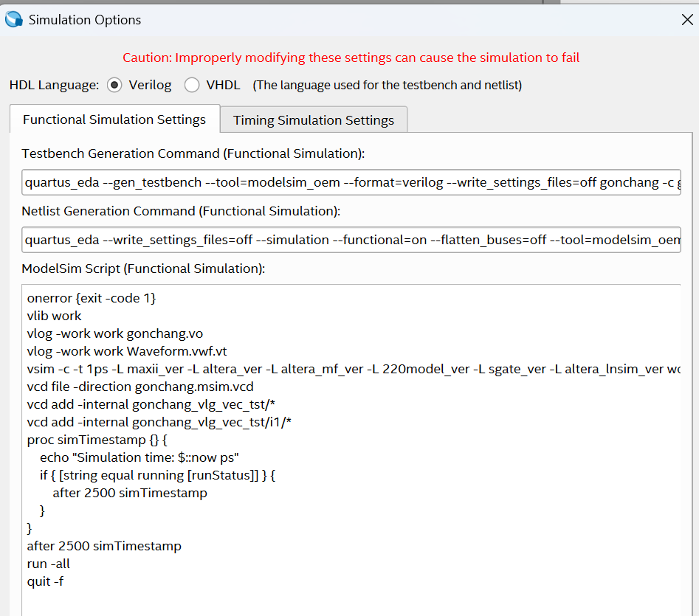The height and width of the screenshot is (616, 699).
Task: Switch to Functional Simulation Settings tab
Action: tap(114, 120)
